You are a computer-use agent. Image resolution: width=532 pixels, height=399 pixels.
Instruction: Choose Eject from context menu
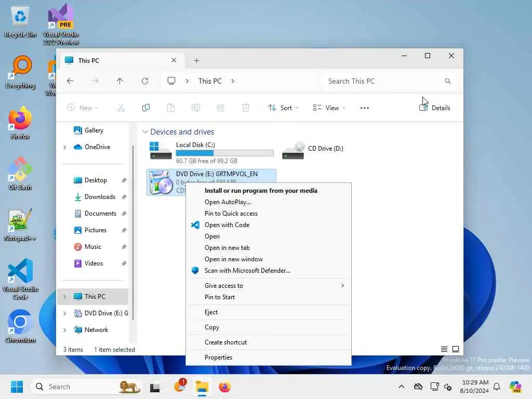pyautogui.click(x=269, y=312)
